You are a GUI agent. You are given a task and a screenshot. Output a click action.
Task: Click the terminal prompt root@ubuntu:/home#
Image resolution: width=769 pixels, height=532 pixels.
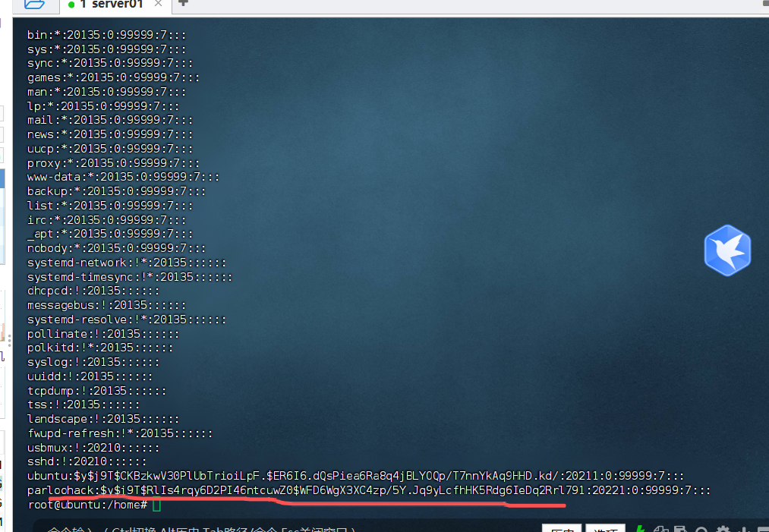coord(88,505)
